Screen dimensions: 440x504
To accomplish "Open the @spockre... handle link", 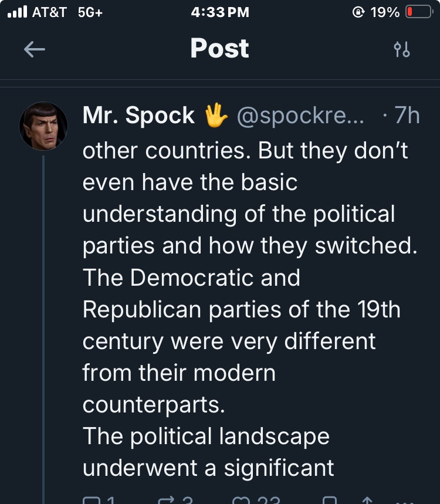I will click(x=300, y=116).
